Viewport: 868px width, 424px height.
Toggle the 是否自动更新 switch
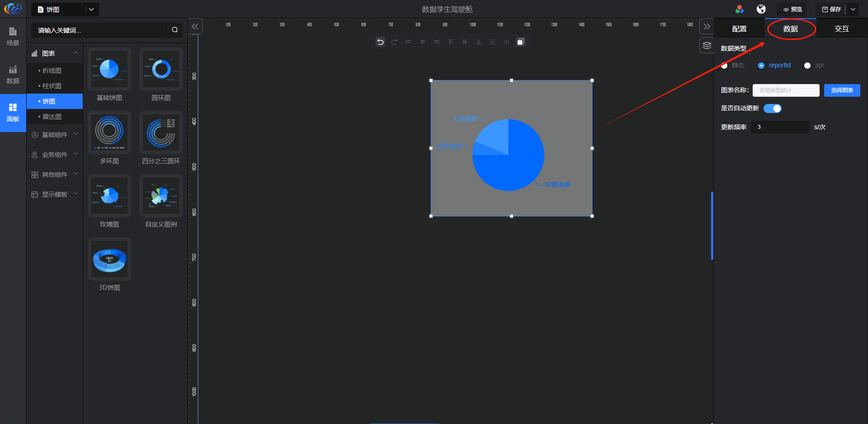[773, 108]
